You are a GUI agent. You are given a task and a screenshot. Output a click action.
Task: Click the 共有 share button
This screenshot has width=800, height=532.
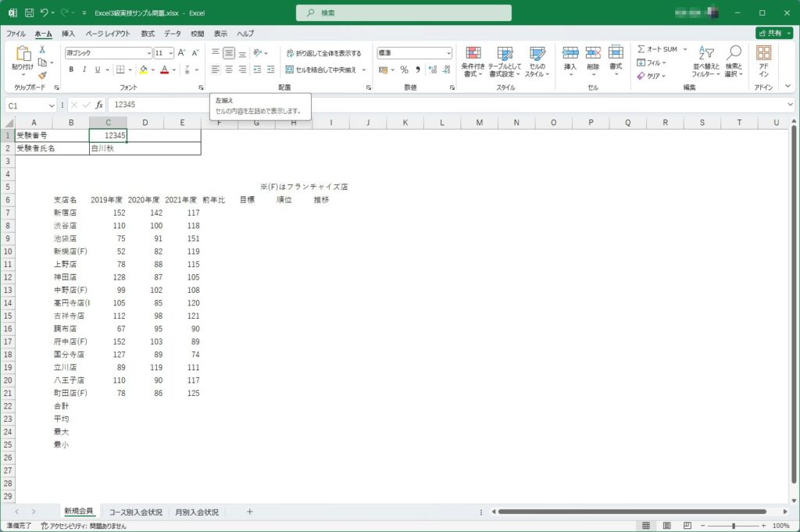(773, 34)
